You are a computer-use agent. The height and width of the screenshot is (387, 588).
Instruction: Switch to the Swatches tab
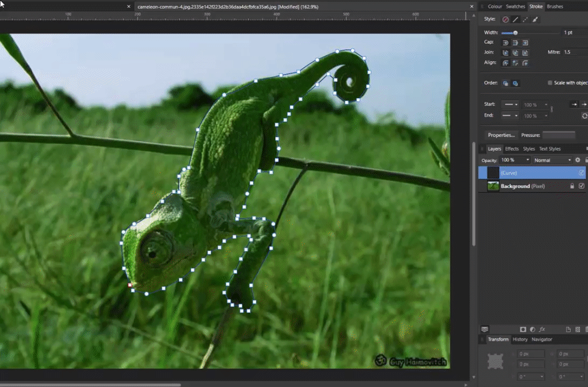click(515, 6)
